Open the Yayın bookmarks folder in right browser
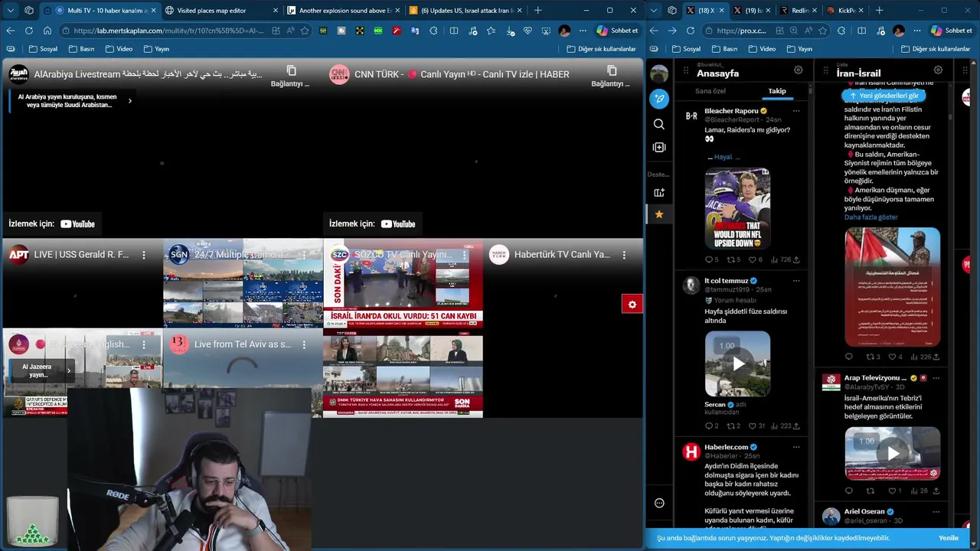This screenshot has width=980, height=551. 799,49
